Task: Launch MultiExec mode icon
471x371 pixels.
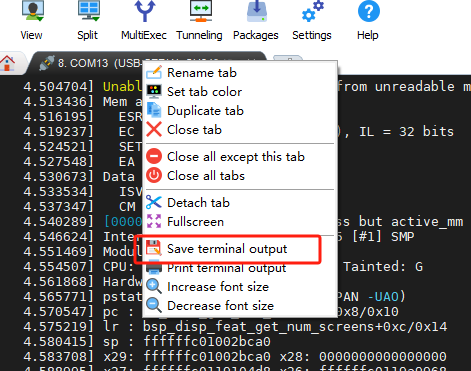Action: tap(144, 11)
